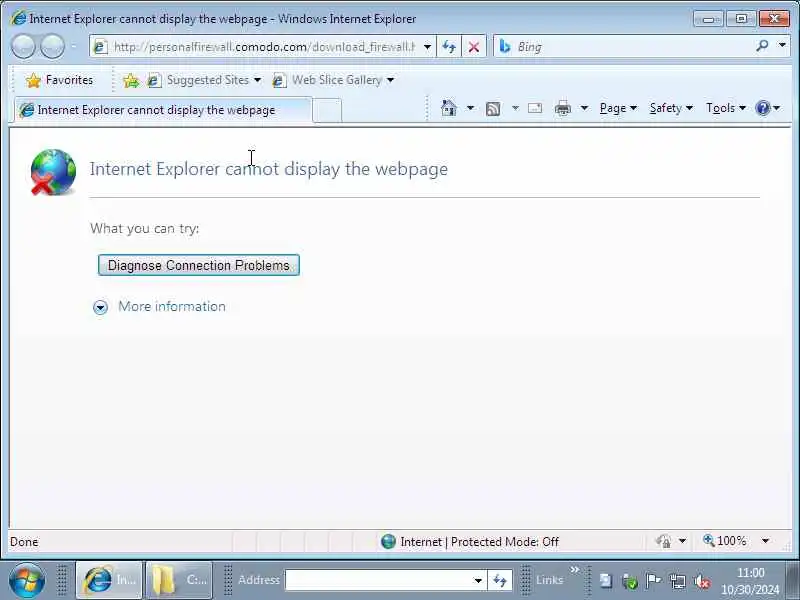Expand the feeds dropdown arrow
The image size is (800, 600).
coord(515,108)
